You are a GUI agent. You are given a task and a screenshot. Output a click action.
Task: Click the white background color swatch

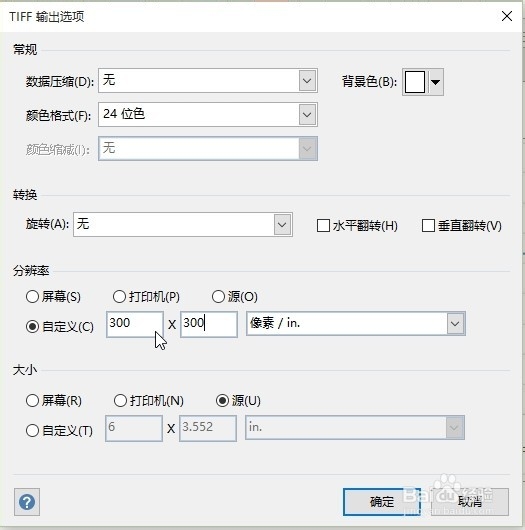415,82
